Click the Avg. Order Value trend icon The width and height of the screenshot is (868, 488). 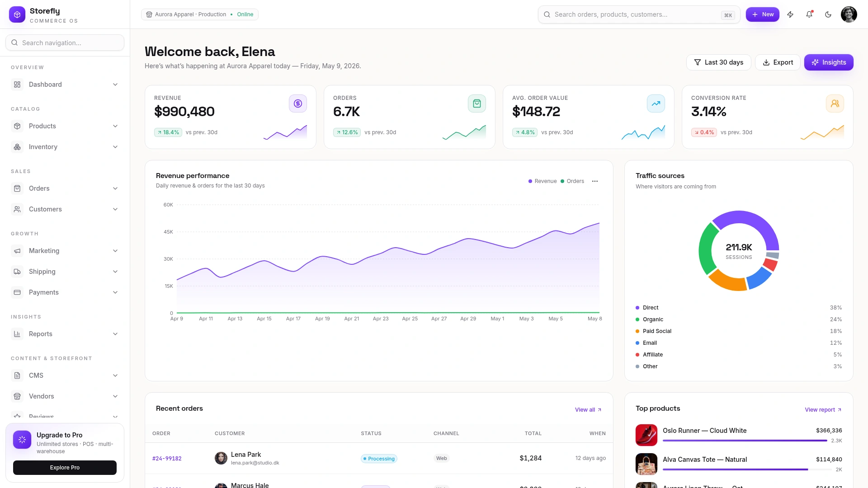[656, 103]
